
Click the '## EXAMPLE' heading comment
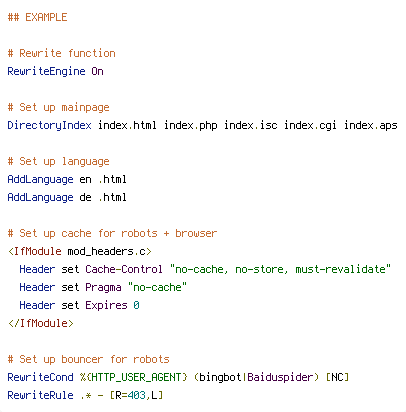point(37,17)
